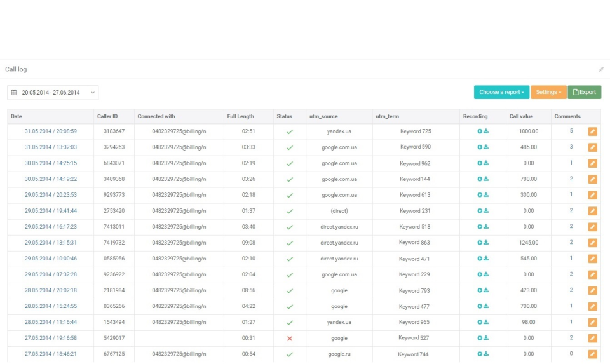610x364 pixels.
Task: Export the call log
Action: coord(584,92)
